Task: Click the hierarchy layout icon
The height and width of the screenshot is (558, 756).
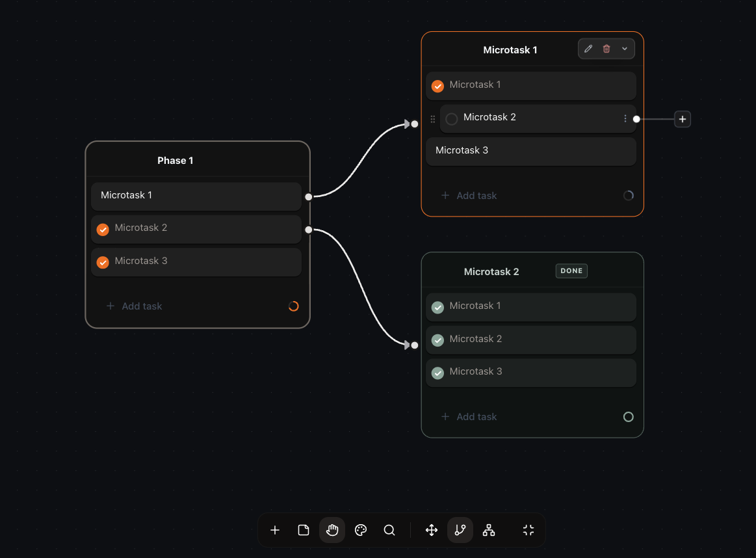Action: pos(489,530)
